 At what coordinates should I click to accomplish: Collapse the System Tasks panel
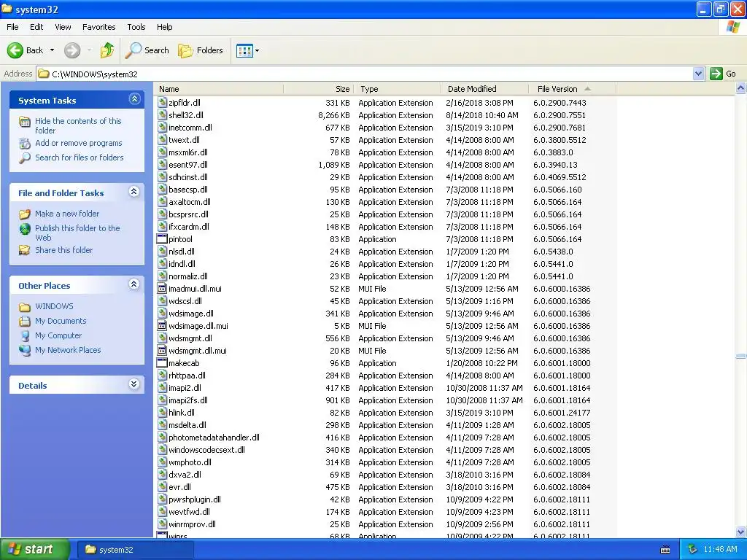point(134,99)
